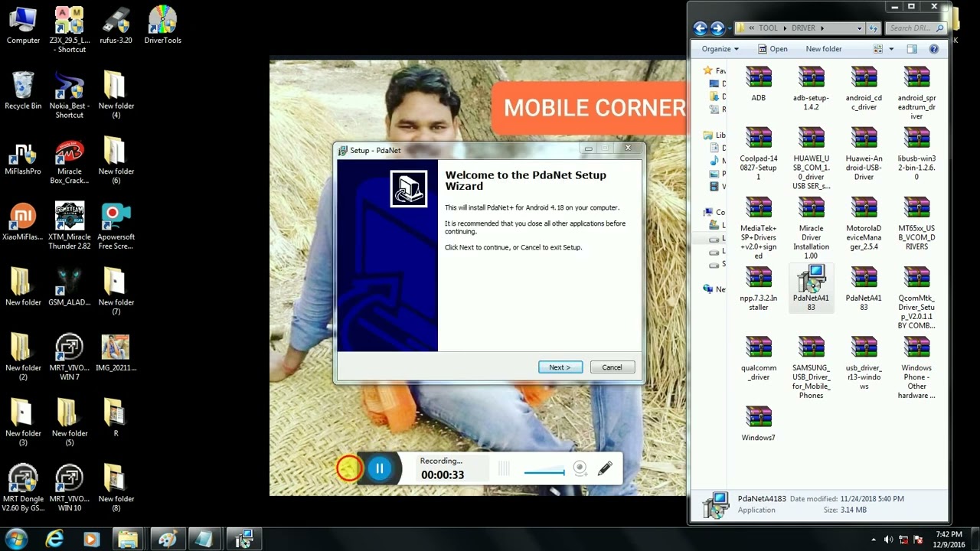Select the MRT_VIVO WIN 7 shortcut
Viewport: 980px width, 551px height.
click(70, 357)
